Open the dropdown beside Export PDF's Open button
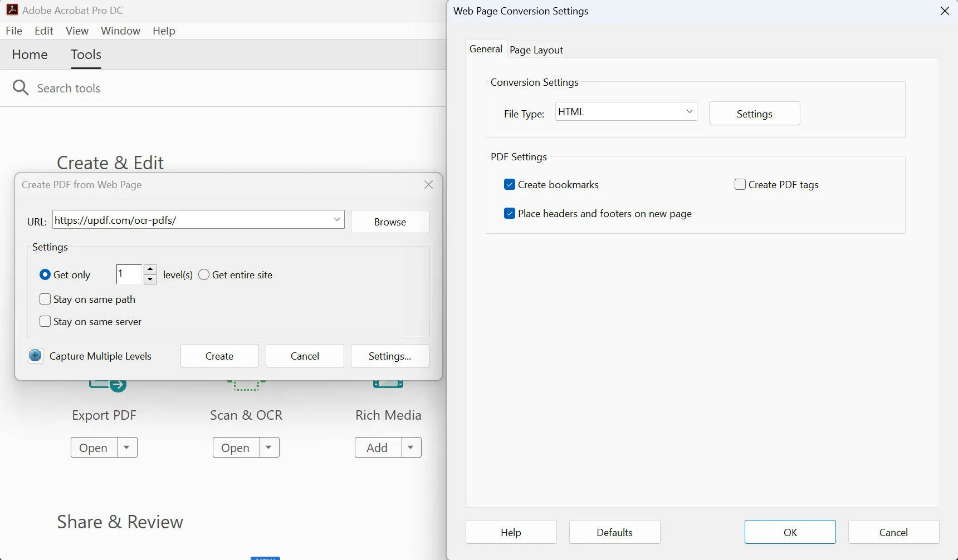 [127, 447]
